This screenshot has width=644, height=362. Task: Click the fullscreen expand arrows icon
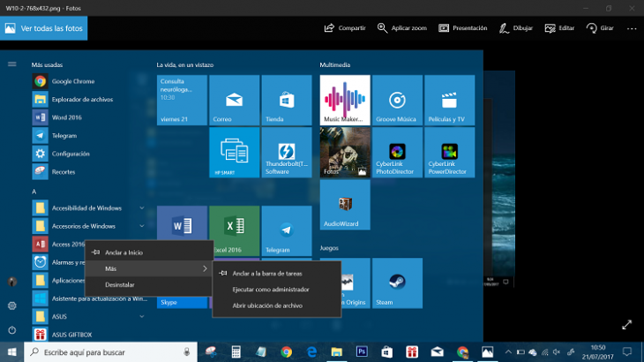[626, 325]
